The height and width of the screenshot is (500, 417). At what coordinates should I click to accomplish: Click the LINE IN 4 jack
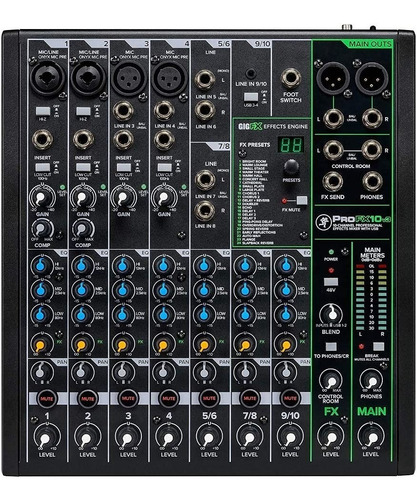(164, 111)
